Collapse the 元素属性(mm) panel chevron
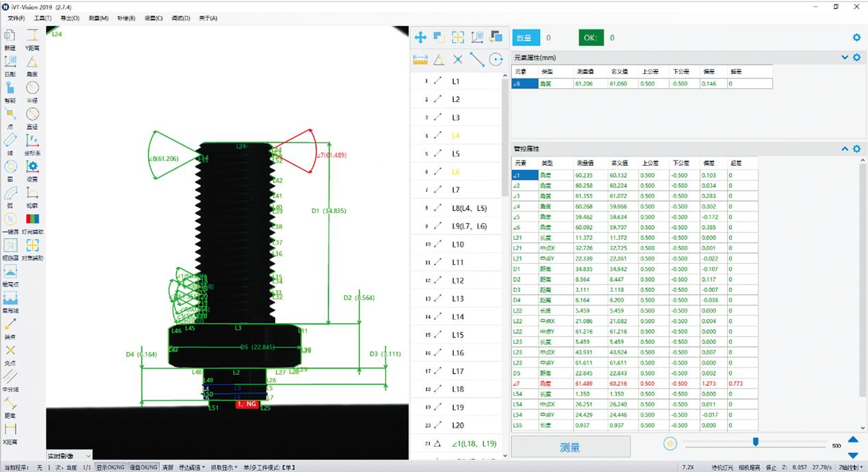The image size is (868, 472). (x=844, y=58)
